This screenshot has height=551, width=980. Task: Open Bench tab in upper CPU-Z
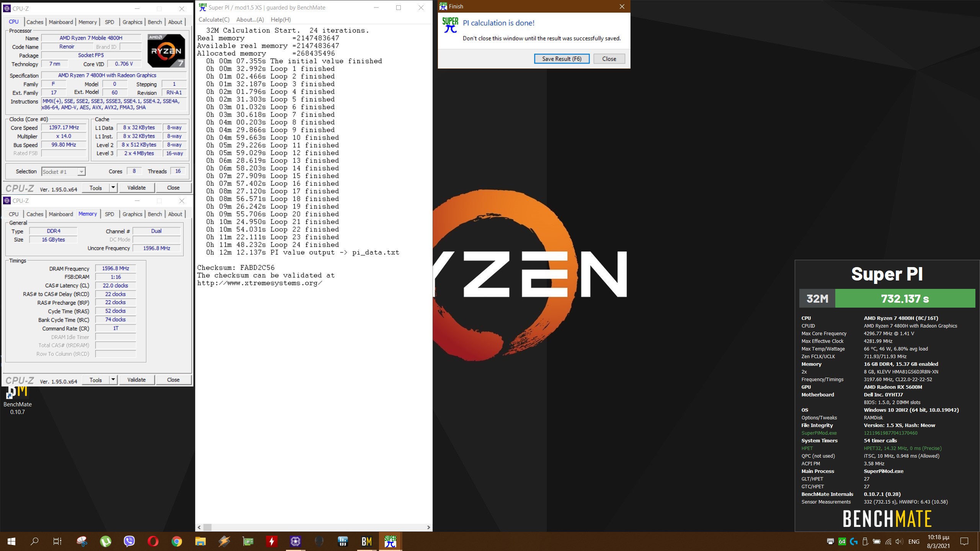(155, 22)
